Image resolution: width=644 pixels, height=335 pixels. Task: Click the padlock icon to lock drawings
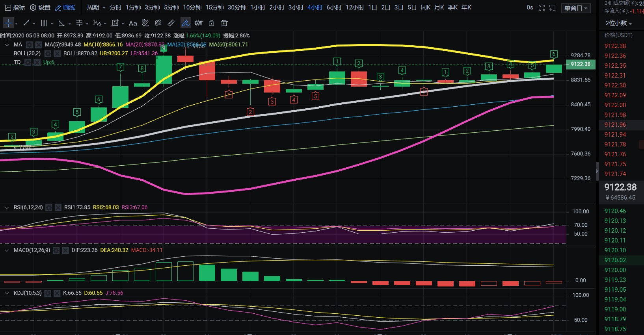pyautogui.click(x=212, y=23)
